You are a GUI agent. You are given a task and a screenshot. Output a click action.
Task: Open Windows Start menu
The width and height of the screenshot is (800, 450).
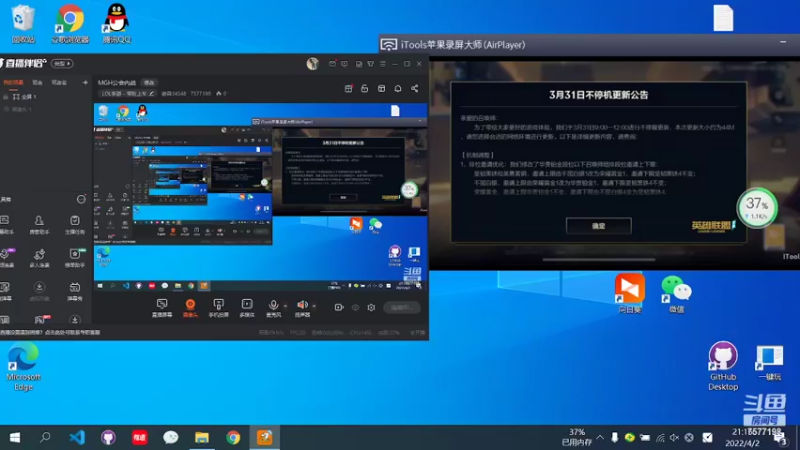coord(15,437)
